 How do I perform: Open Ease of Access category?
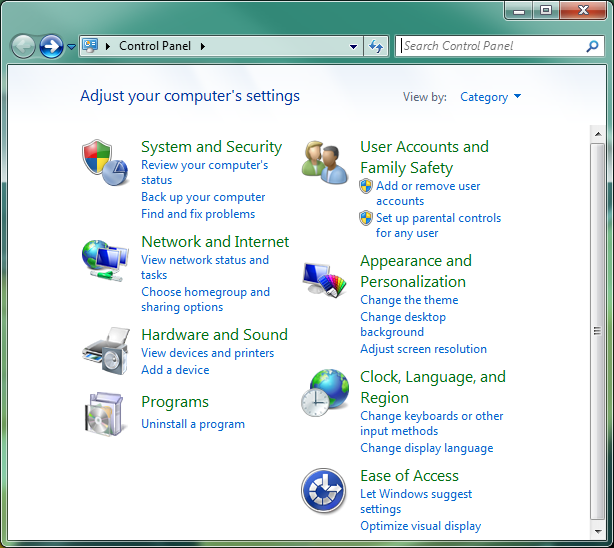(x=409, y=476)
